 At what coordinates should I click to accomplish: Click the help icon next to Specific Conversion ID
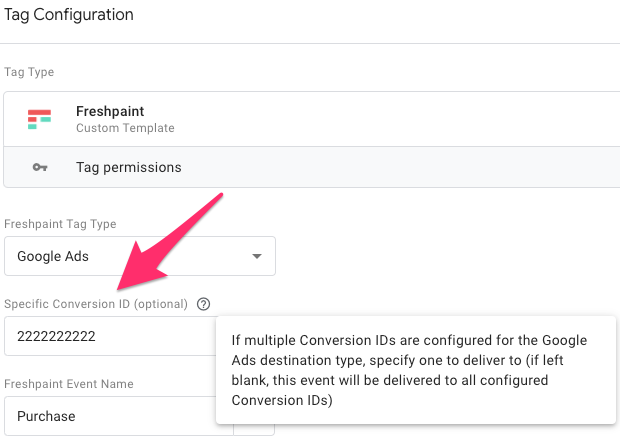point(204,304)
